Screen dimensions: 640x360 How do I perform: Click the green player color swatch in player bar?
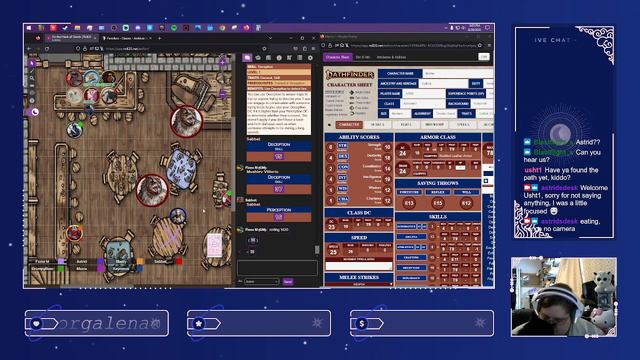coord(61,269)
